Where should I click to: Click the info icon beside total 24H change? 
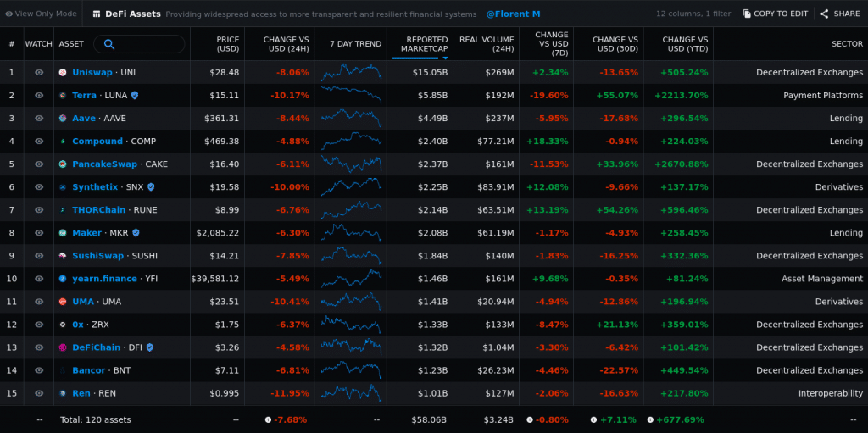coord(268,419)
